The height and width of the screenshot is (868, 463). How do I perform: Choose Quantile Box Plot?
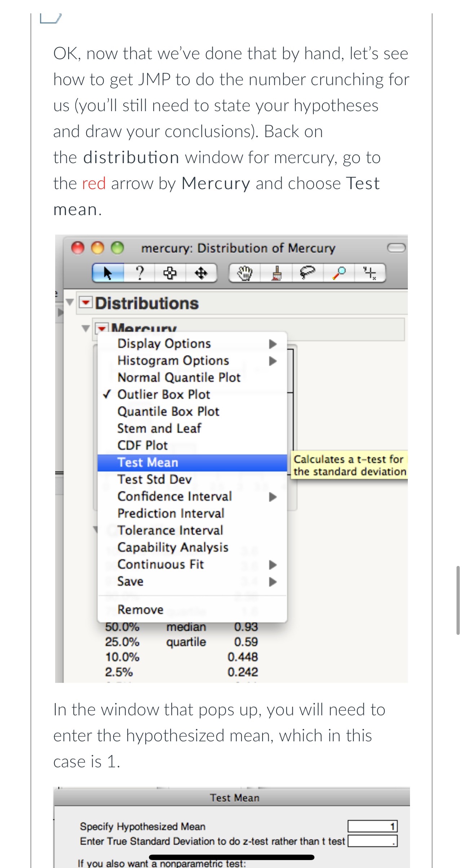pyautogui.click(x=192, y=411)
